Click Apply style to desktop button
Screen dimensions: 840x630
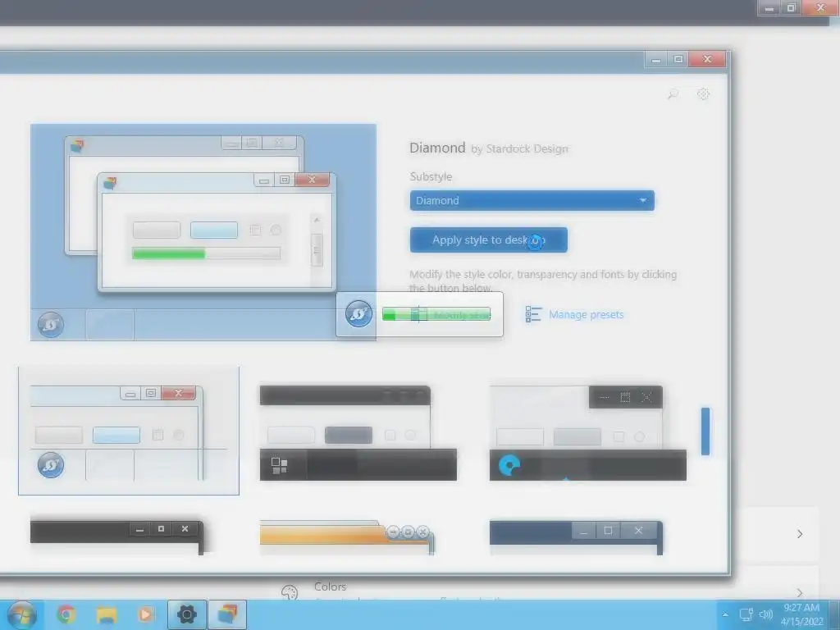tap(489, 240)
